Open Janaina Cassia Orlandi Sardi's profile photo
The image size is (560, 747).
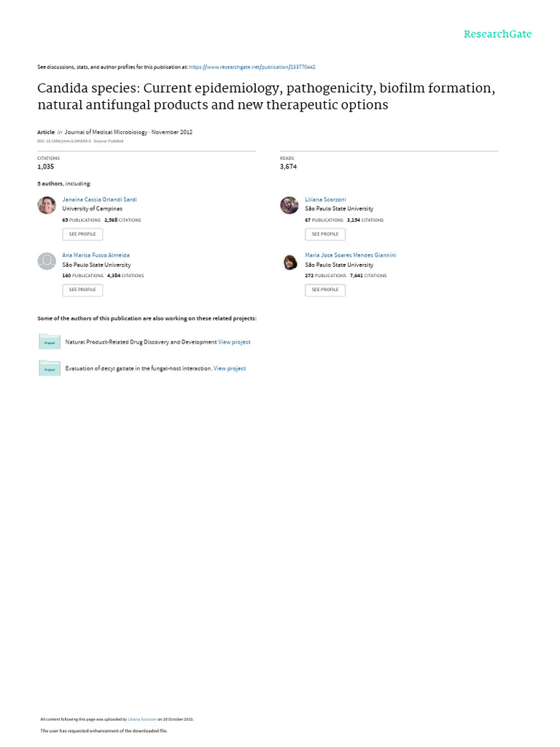pos(47,205)
